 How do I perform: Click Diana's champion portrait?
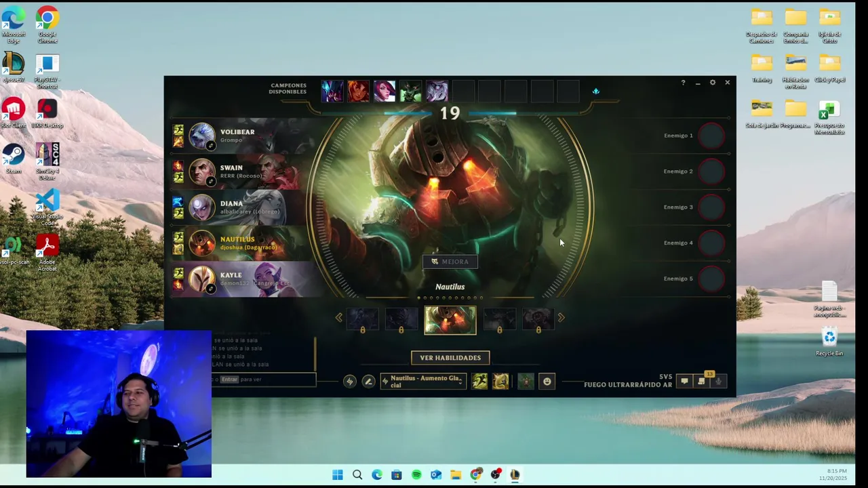click(201, 208)
